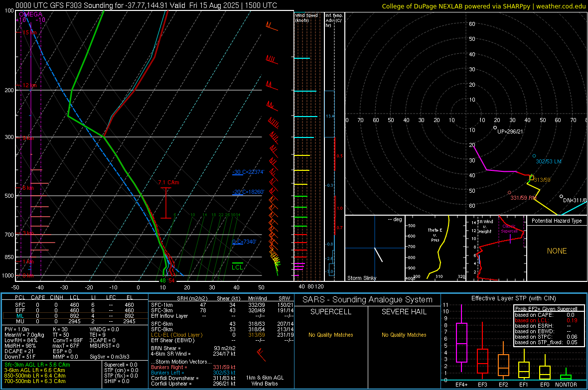The height and width of the screenshot is (390, 588).
Task: Click the Wind Speed (knots) panel header
Action: tap(306, 18)
